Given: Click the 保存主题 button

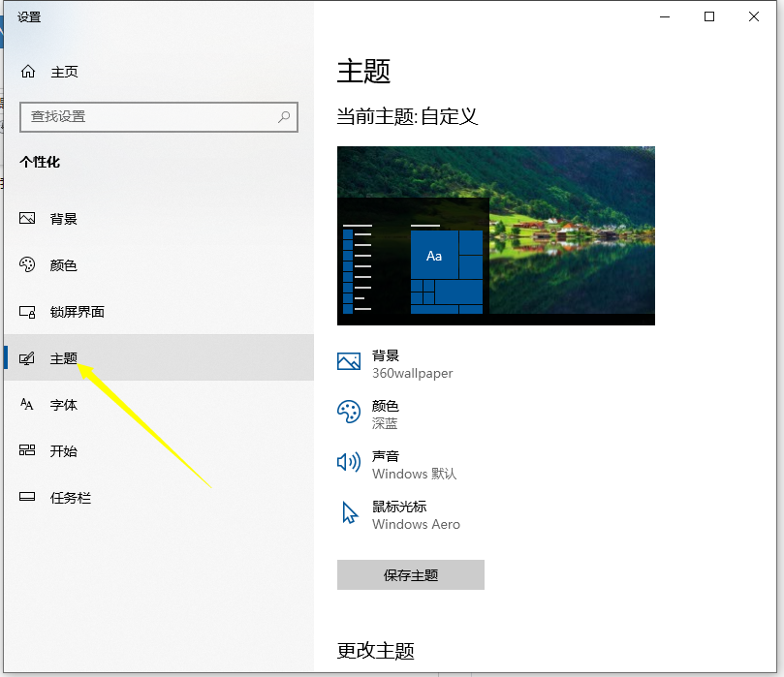Looking at the screenshot, I should (410, 574).
